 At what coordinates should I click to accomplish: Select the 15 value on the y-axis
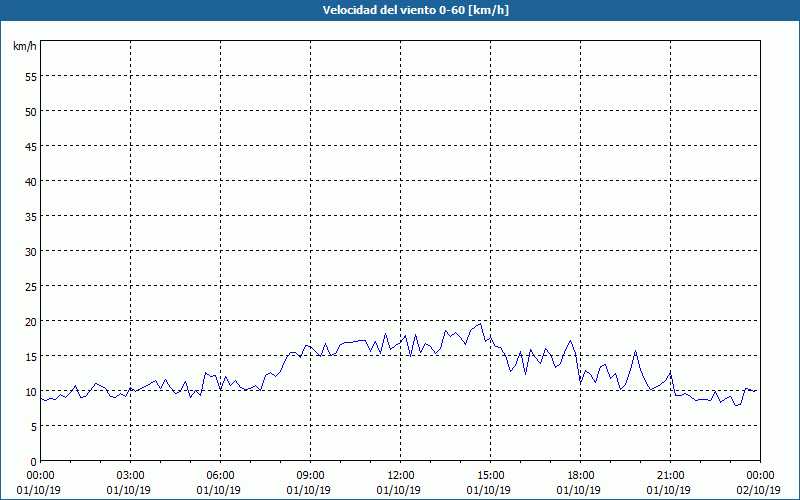(x=31, y=356)
